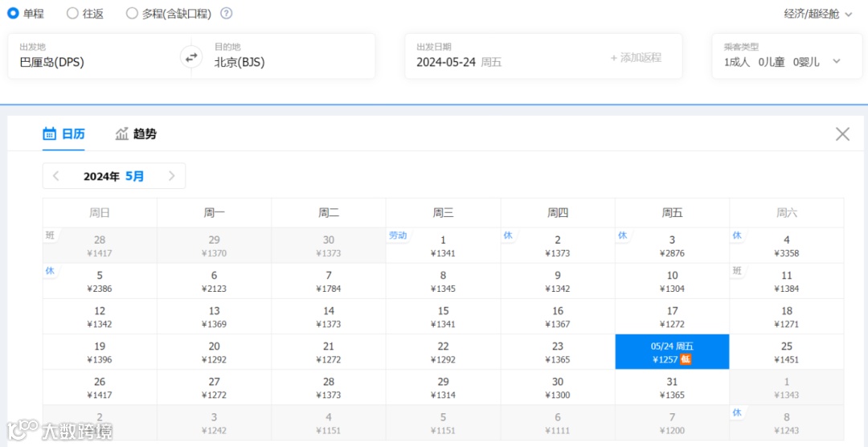This screenshot has width=868, height=447.
Task: Select May 17 priced ¥1272
Action: coord(672,316)
